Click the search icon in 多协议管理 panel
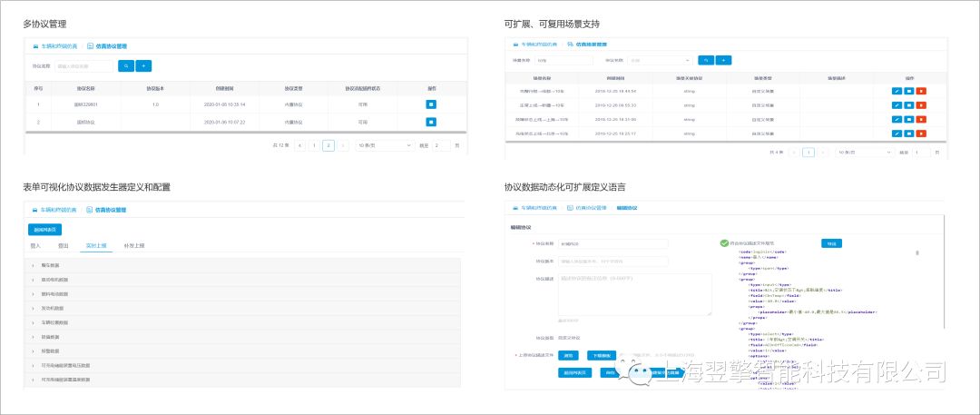The height and width of the screenshot is (415, 980). (125, 66)
